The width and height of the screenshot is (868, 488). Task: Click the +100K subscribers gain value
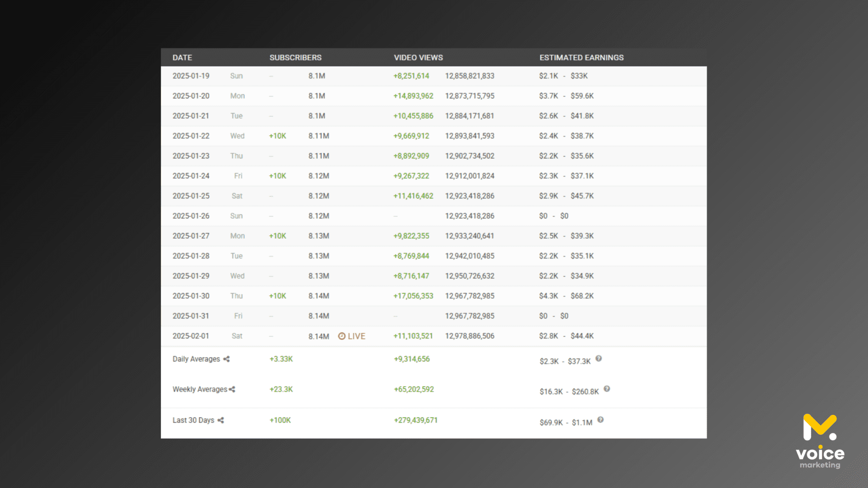(280, 420)
